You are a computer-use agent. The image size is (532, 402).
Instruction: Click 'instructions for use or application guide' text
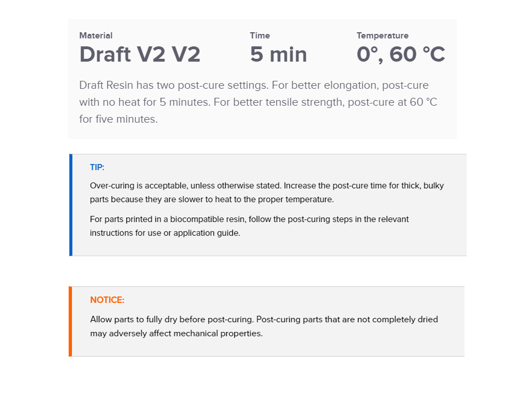(165, 233)
